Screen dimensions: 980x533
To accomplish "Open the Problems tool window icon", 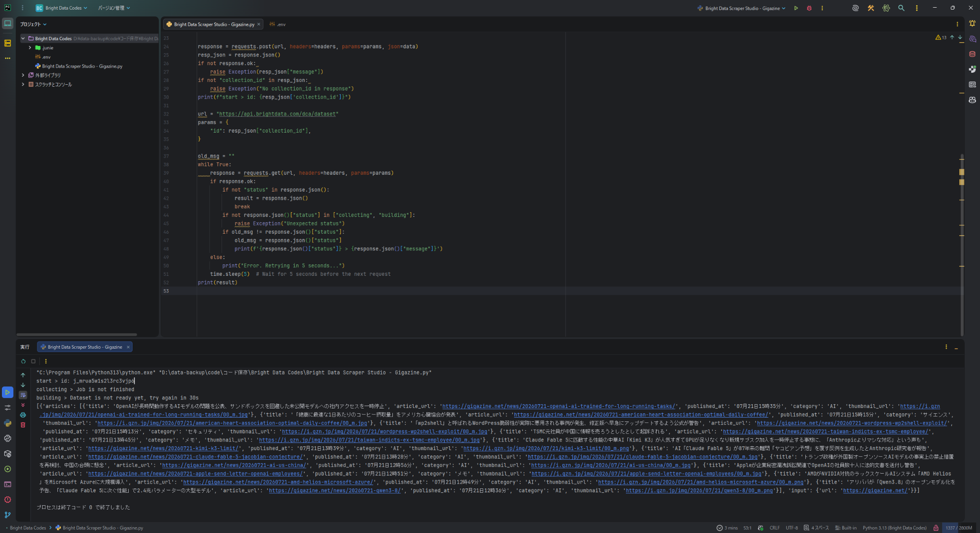I will (x=8, y=499).
